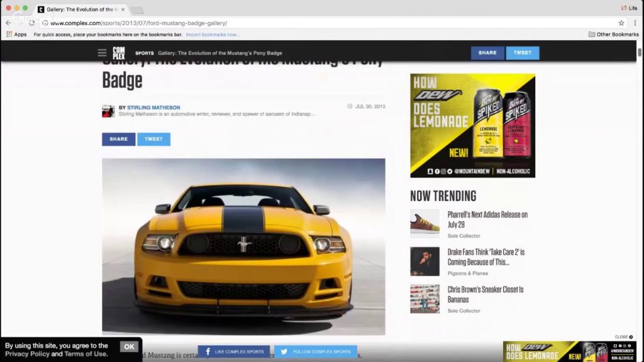Click the header SHARE button
This screenshot has width=644, height=362.
487,53
